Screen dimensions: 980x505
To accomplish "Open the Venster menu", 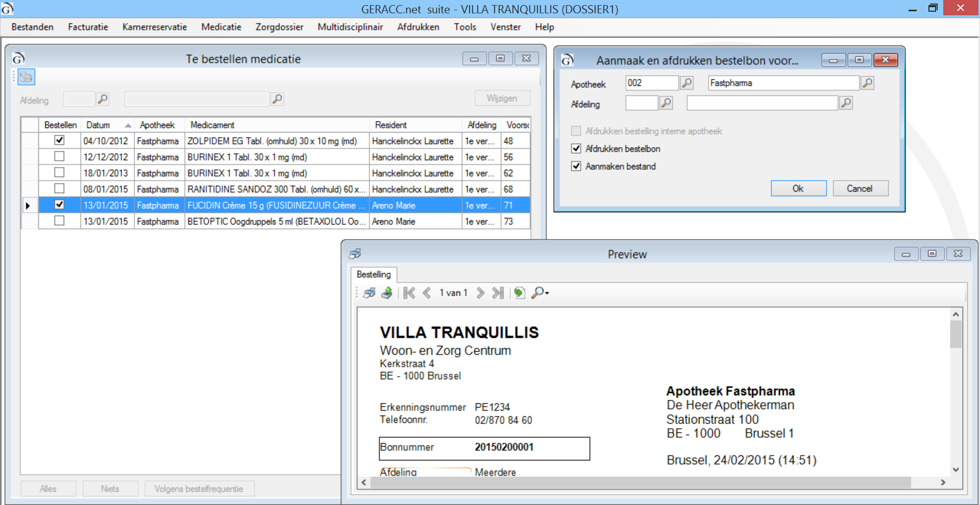I will click(505, 27).
